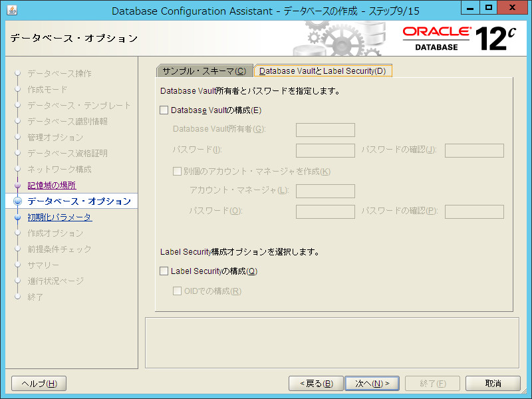Click the データベース操作 step label
The width and height of the screenshot is (532, 399).
pyautogui.click(x=59, y=74)
